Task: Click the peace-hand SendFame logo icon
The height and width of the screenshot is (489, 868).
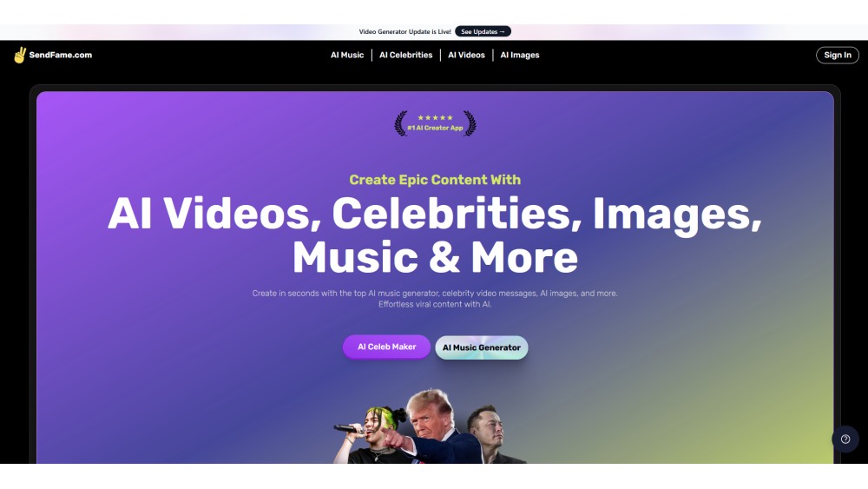Action: (20, 55)
